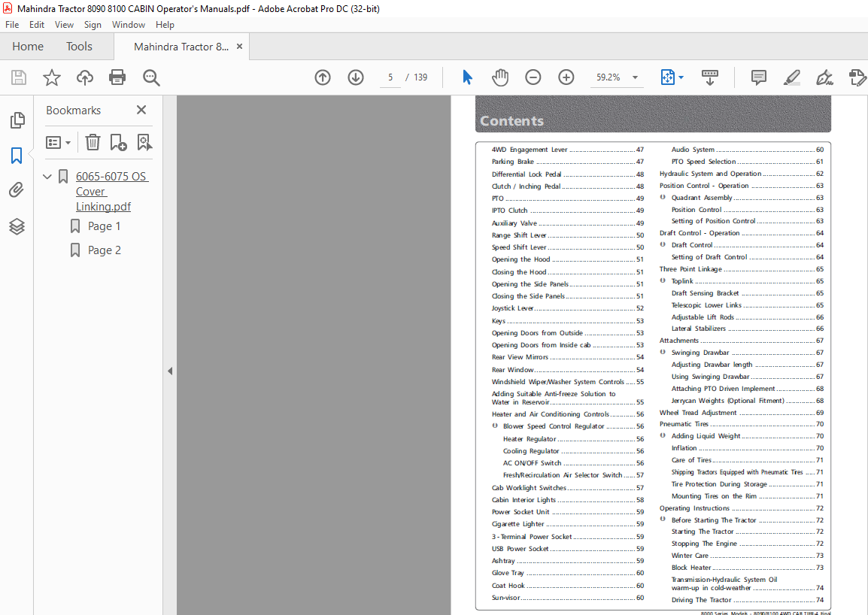Close the Bookmarks panel
The image size is (868, 615).
141,111
